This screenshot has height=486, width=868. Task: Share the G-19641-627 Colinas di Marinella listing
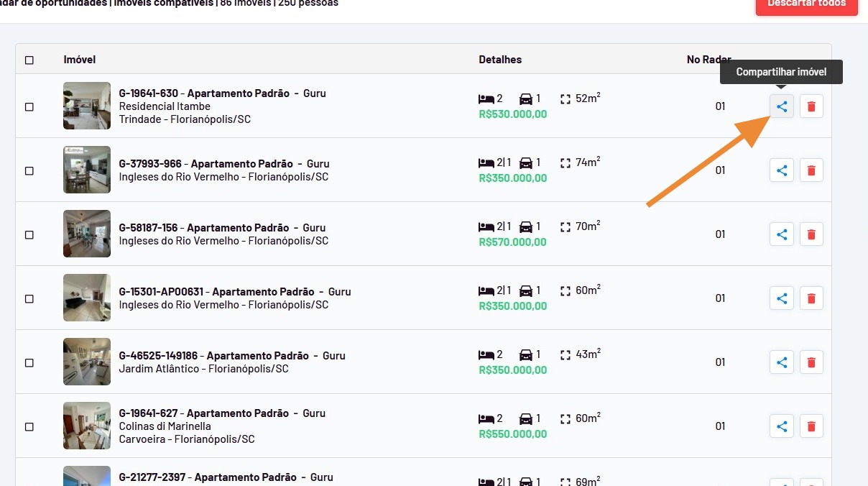pyautogui.click(x=782, y=426)
